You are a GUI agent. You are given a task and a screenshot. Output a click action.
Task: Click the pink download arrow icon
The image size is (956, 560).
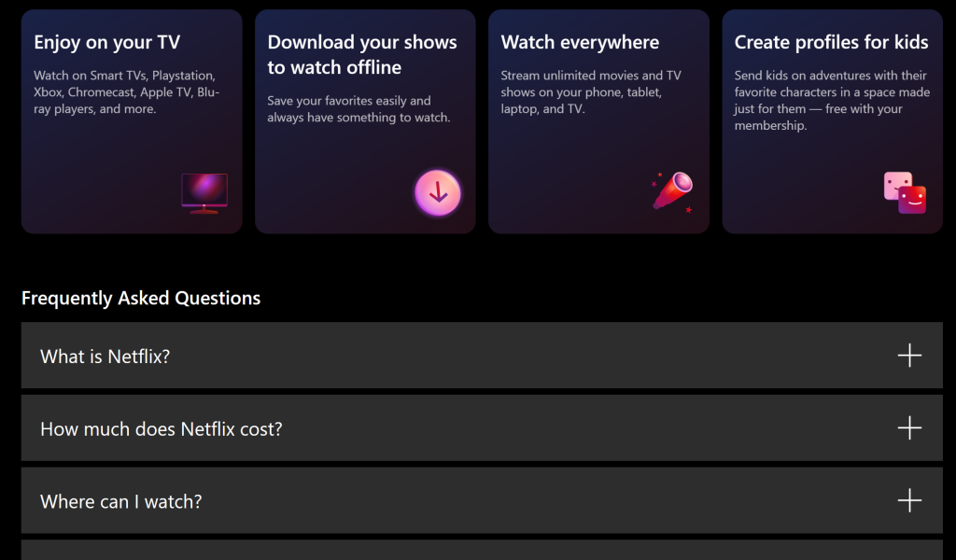(438, 193)
